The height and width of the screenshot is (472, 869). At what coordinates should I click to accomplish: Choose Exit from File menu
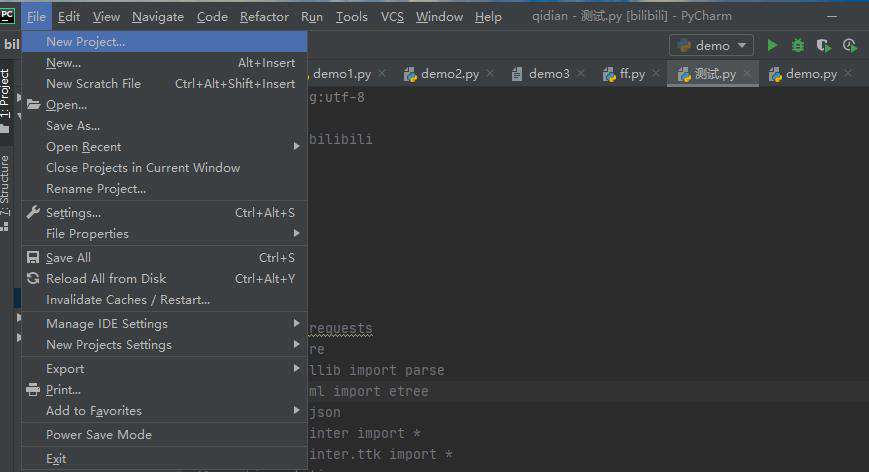click(165, 459)
